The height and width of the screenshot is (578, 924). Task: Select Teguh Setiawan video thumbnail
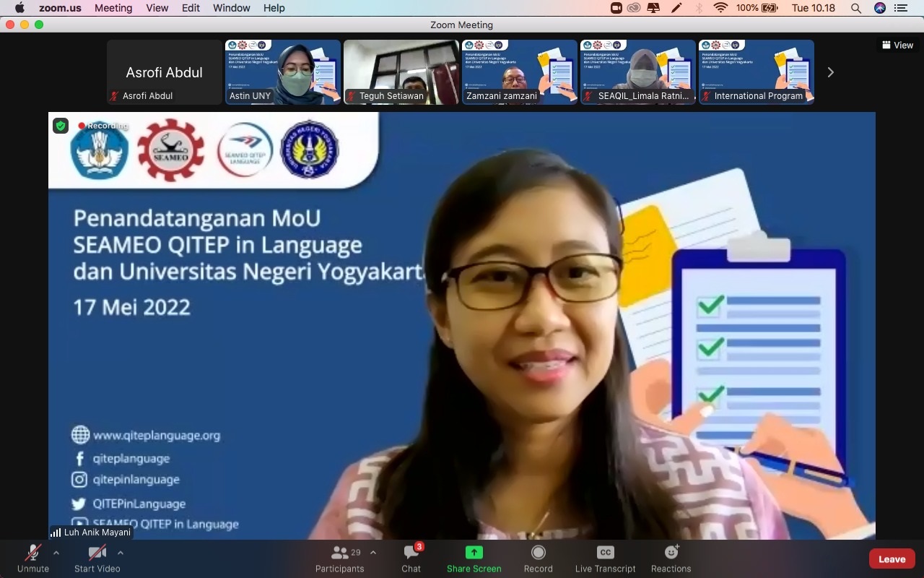(x=401, y=72)
